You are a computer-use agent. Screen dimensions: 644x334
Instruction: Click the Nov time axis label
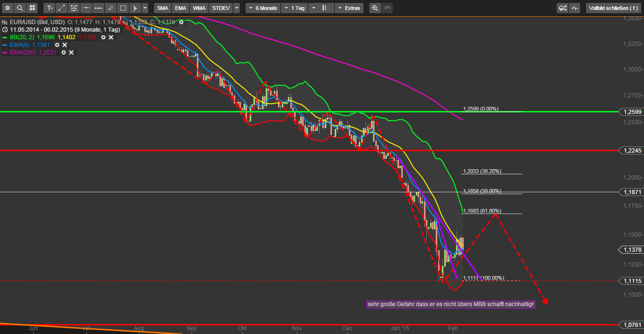pos(297,328)
